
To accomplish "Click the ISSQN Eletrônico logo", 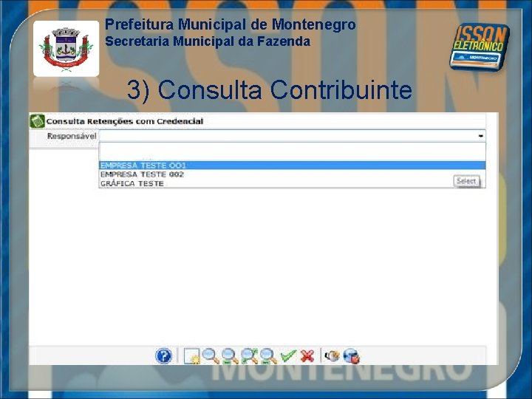I will pos(479,47).
